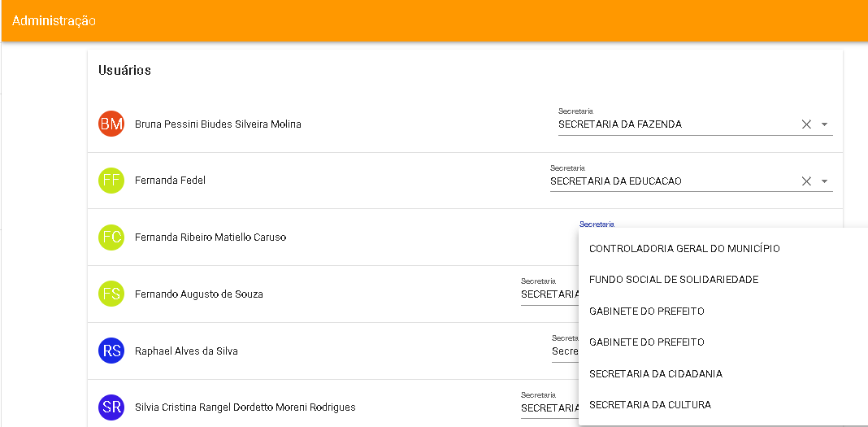Click the BM avatar of Bruna Pessini
This screenshot has width=868, height=427.
tap(111, 124)
